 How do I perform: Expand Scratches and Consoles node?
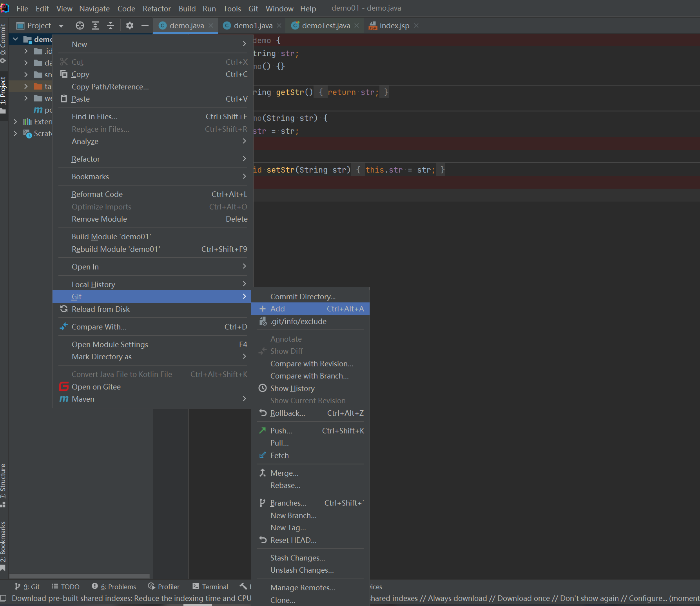pyautogui.click(x=16, y=133)
